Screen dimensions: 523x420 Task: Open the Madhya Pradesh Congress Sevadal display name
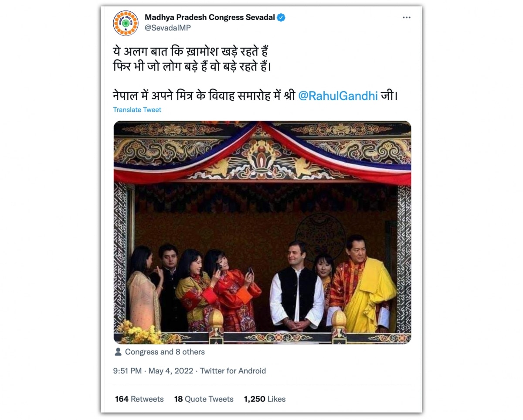[x=210, y=17]
